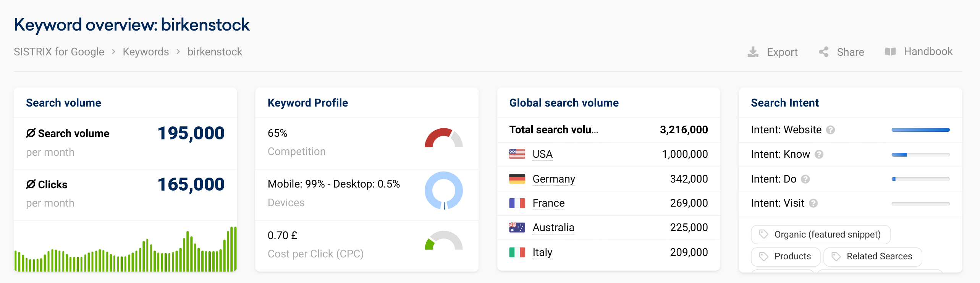The height and width of the screenshot is (283, 980).
Task: Open the Italy country link
Action: (x=542, y=252)
